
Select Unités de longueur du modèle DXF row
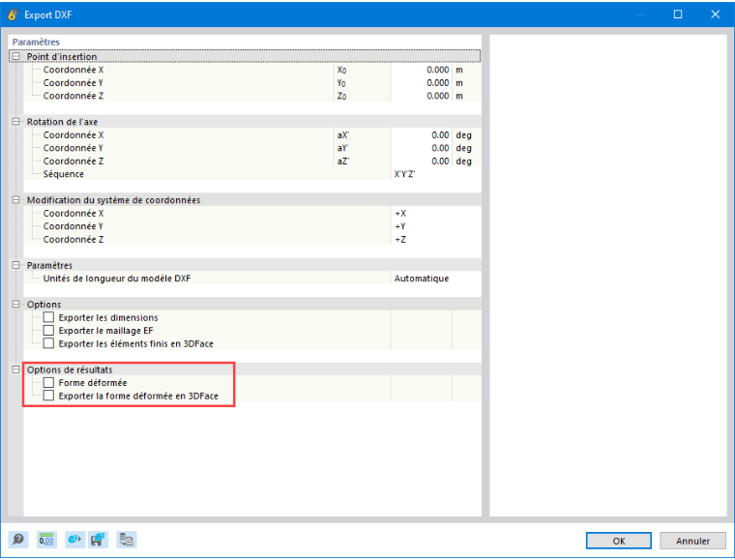(252, 279)
